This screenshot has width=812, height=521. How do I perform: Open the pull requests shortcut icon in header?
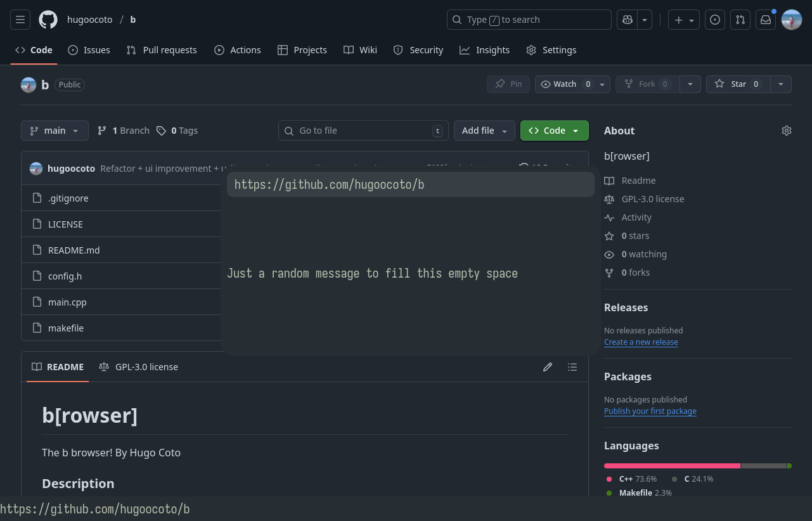740,20
